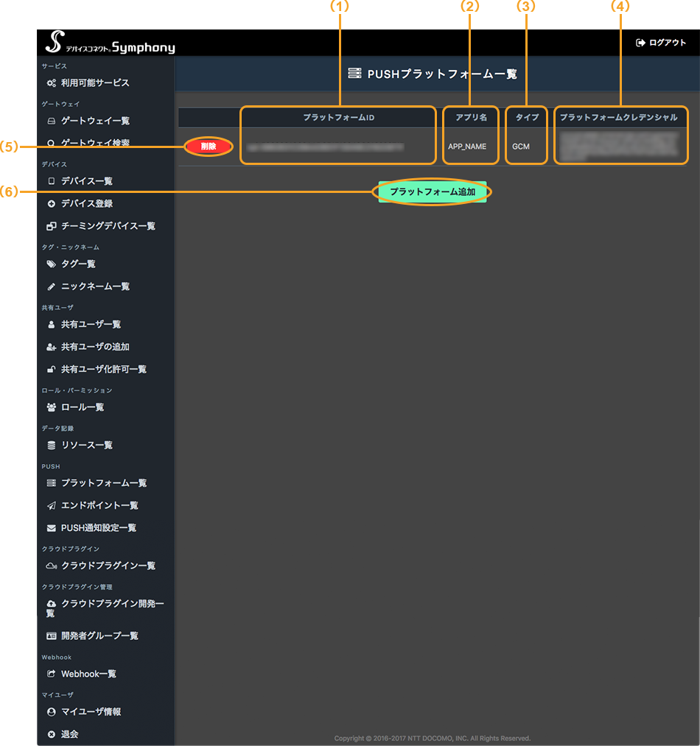Click the gateway list drive icon
This screenshot has height=746, width=700.
tap(51, 122)
